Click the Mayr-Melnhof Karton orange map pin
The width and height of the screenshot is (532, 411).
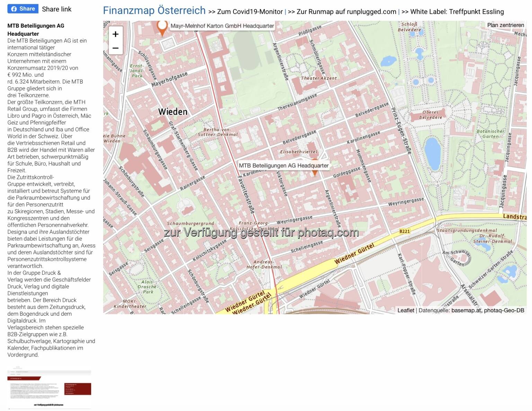coord(162,27)
